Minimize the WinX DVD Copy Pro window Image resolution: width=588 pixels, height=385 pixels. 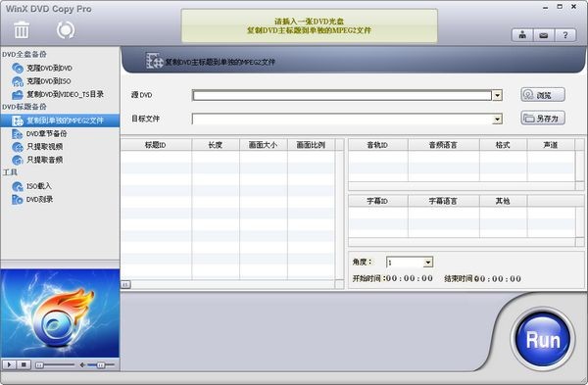click(545, 7)
